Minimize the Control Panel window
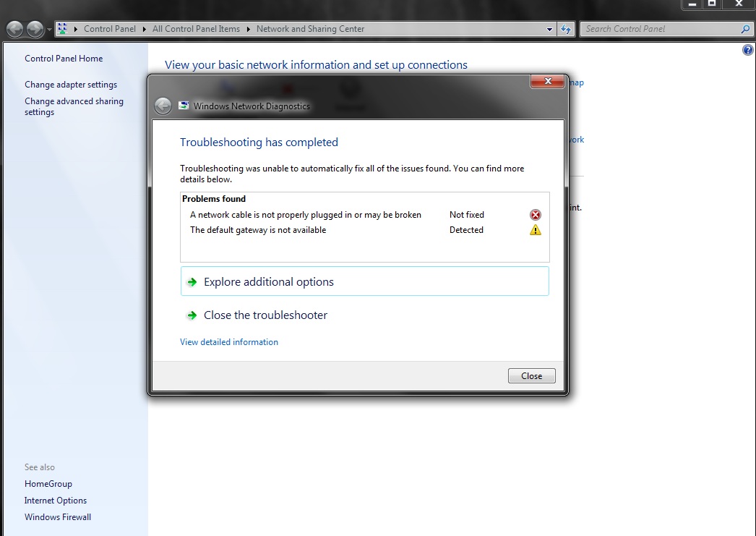Viewport: 756px width, 536px height. 692,4
